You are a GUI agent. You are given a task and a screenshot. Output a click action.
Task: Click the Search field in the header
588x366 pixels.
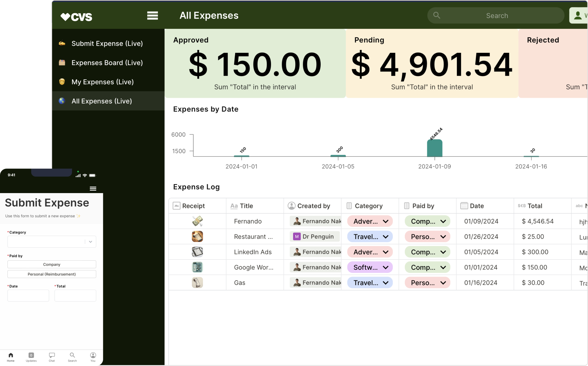[497, 16]
